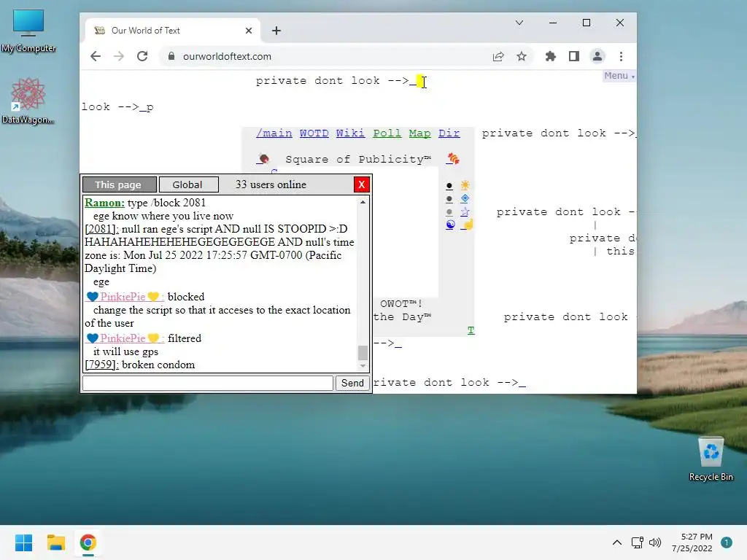This screenshot has height=560, width=747.
Task: Open the Chrome profile avatar
Action: (597, 56)
